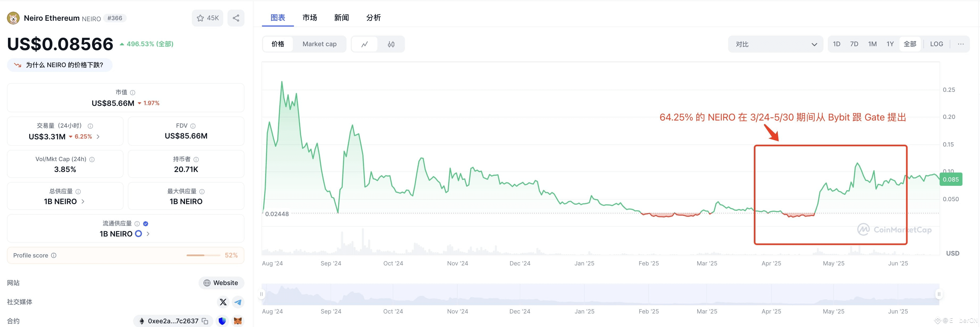Image resolution: width=980 pixels, height=327 pixels.
Task: Click the star watchlist icon 45K
Action: (207, 18)
